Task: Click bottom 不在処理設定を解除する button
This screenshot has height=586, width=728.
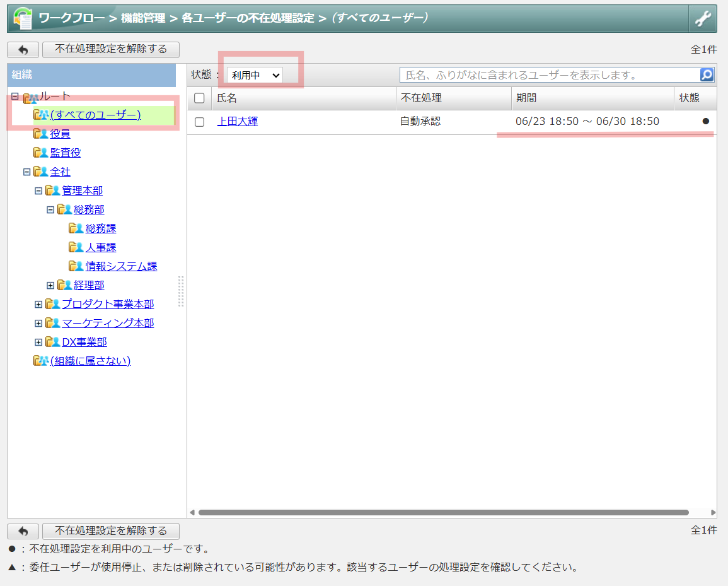Action: (x=110, y=530)
